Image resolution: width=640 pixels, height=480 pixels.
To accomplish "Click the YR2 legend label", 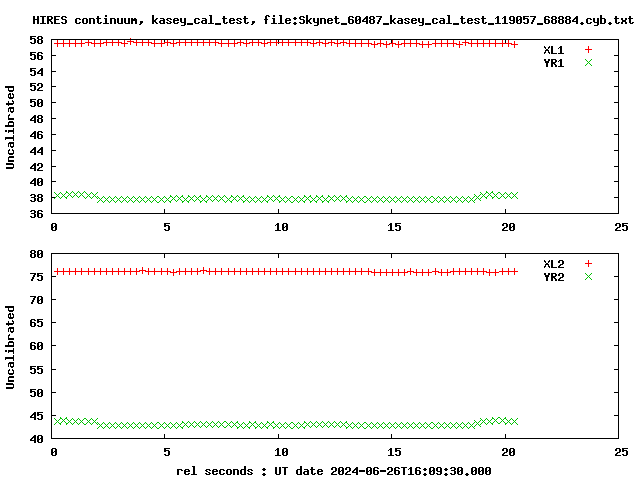I will [553, 277].
